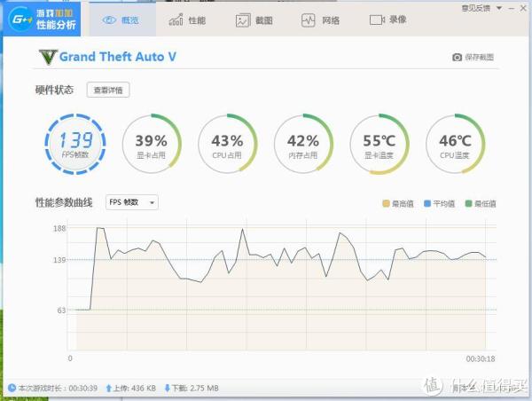The width and height of the screenshot is (532, 401).
Task: Click the bar chart performance icon
Action: coord(176,20)
